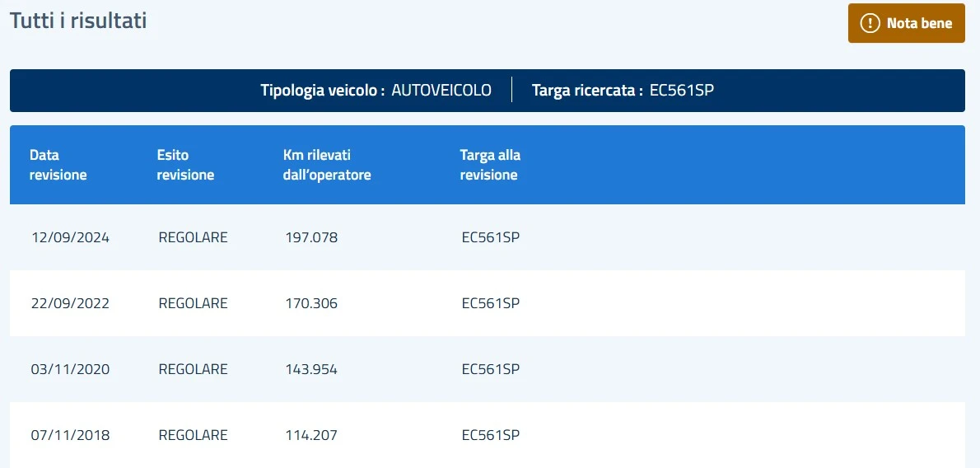980x468 pixels.
Task: Click REGOLARE in the 07/11/2018 row
Action: point(193,435)
